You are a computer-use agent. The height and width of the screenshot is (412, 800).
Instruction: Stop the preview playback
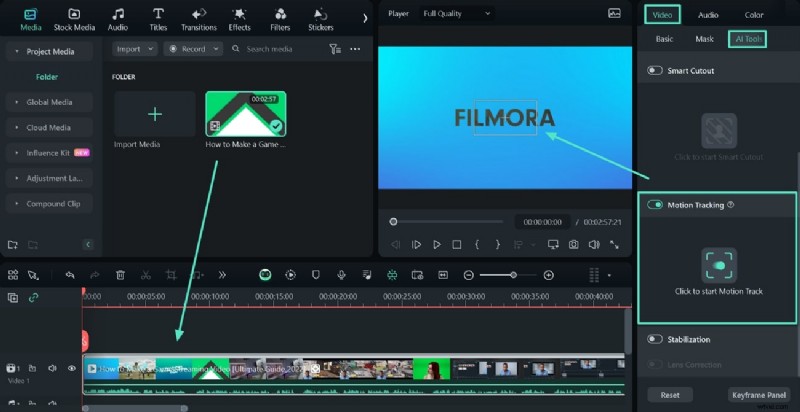tap(457, 245)
